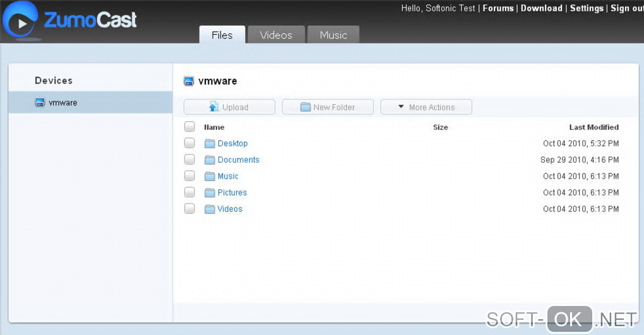The image size is (644, 335).
Task: Switch to the Files tab
Action: tap(222, 35)
